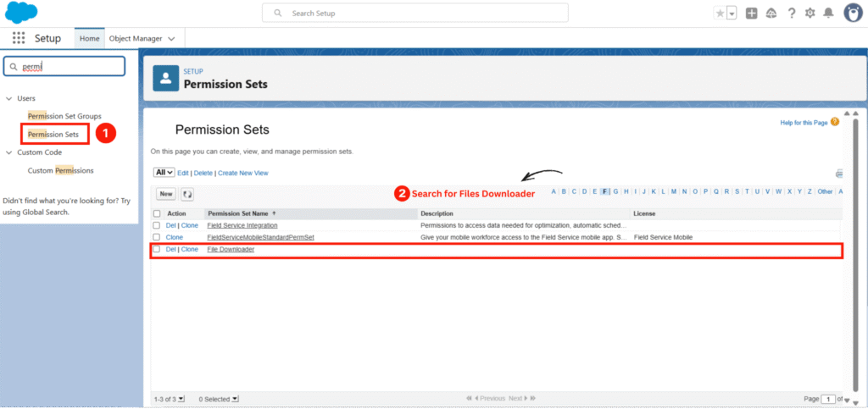Viewport: 868px width, 409px height.
Task: Filter by letter A
Action: pos(554,191)
